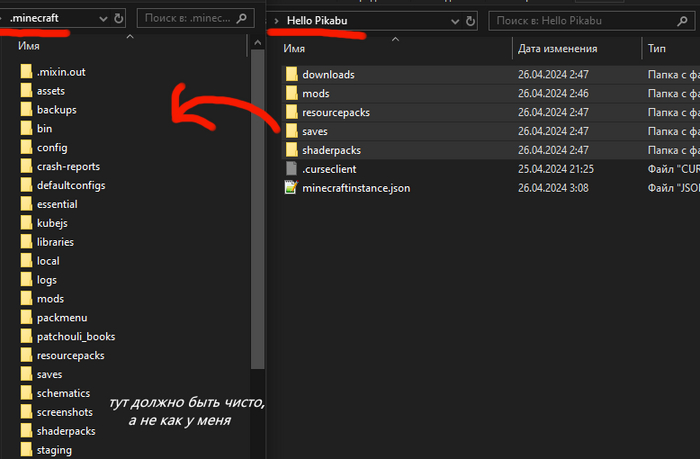Select the patchouli_books folder name

click(76, 337)
